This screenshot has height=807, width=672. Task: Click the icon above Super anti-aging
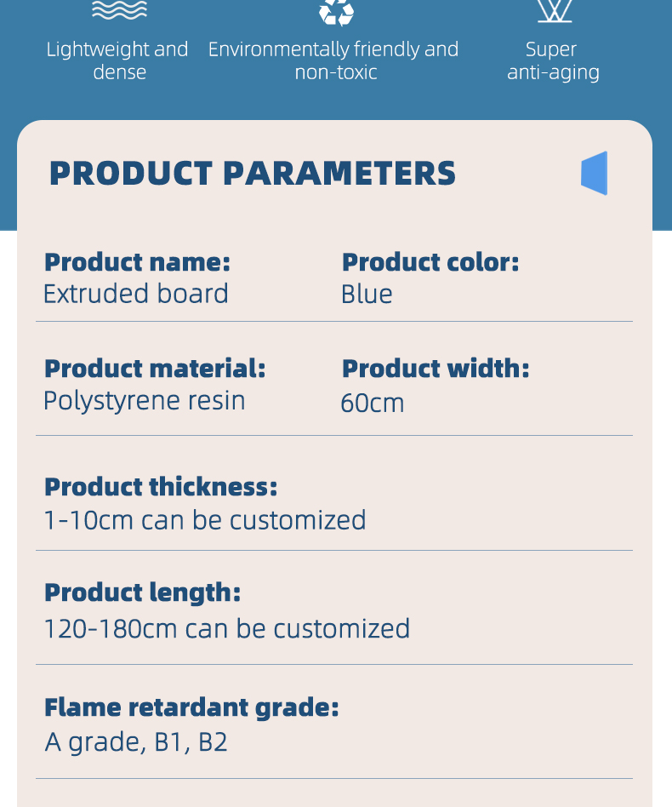pos(554,10)
